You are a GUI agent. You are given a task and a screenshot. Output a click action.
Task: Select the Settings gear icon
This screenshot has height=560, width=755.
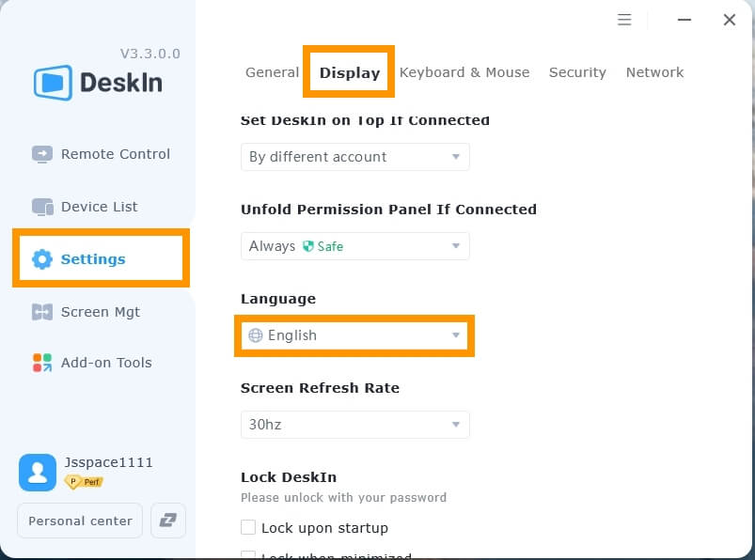42,259
